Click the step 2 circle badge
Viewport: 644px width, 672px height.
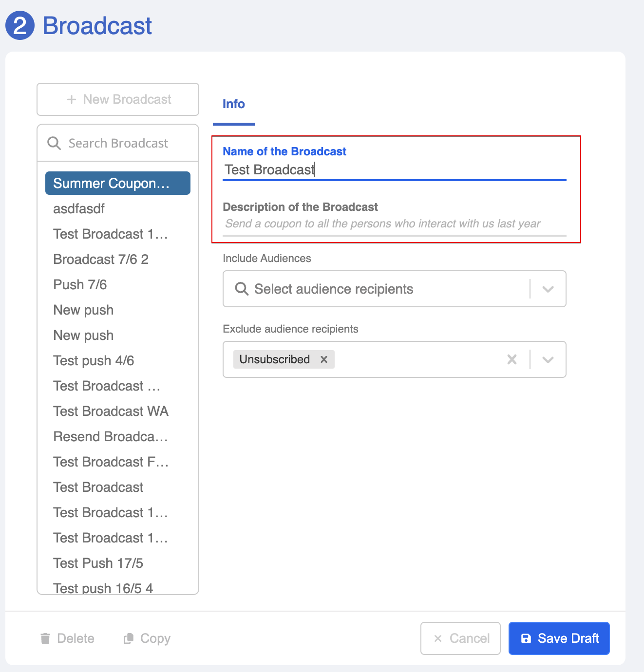pos(20,26)
